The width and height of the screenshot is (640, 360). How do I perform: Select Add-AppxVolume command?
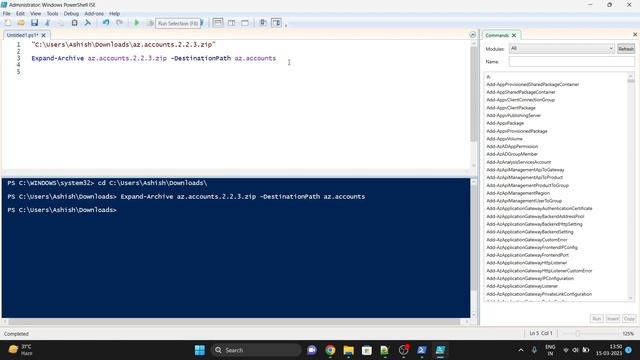504,139
